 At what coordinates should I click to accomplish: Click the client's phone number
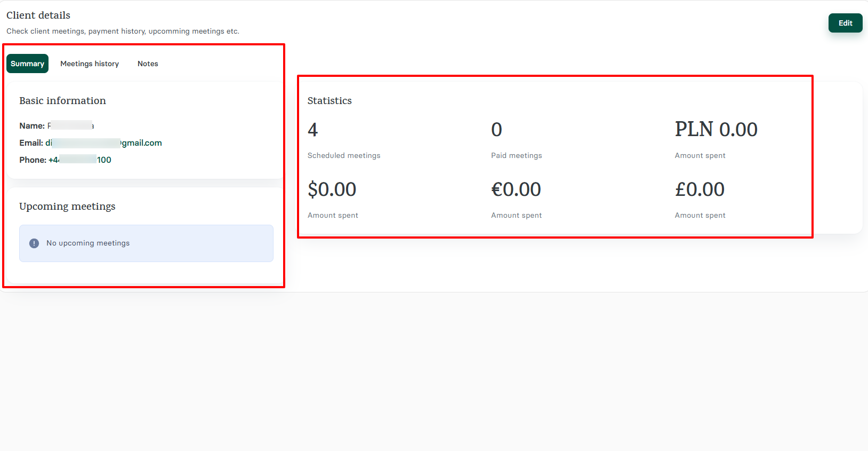click(x=79, y=160)
